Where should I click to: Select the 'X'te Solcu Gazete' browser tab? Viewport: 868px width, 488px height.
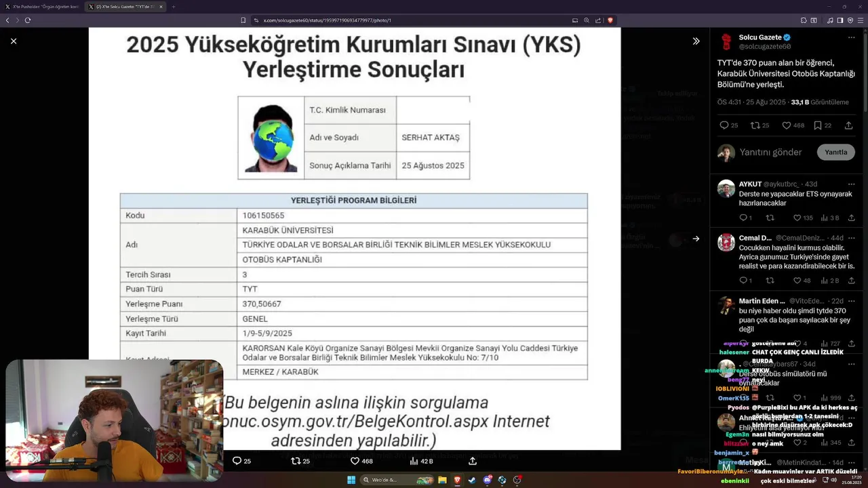coord(125,7)
